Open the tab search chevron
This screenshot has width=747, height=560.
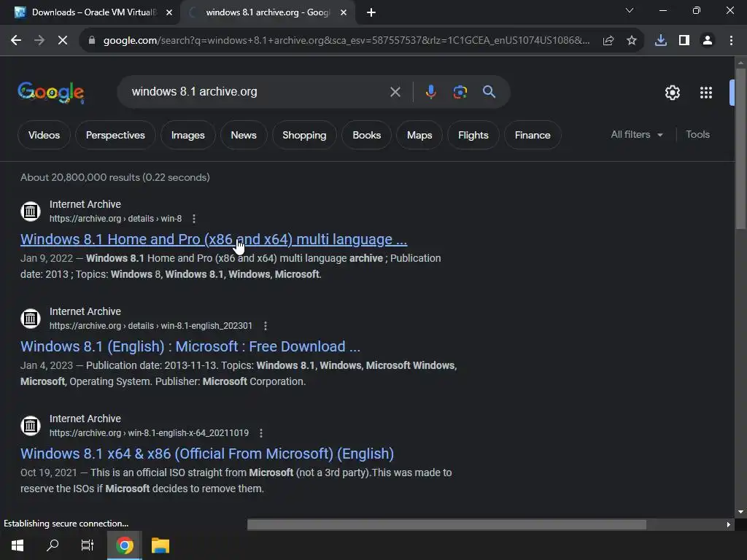630,10
